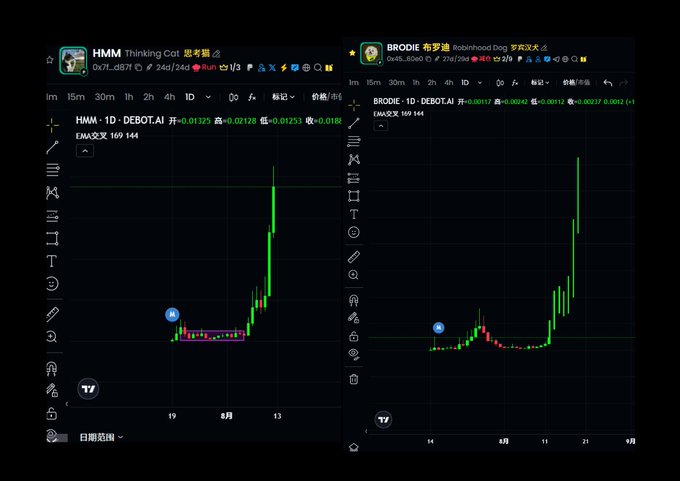Select the text tool on BRODIE chart
This screenshot has width=680, height=481.
[353, 214]
